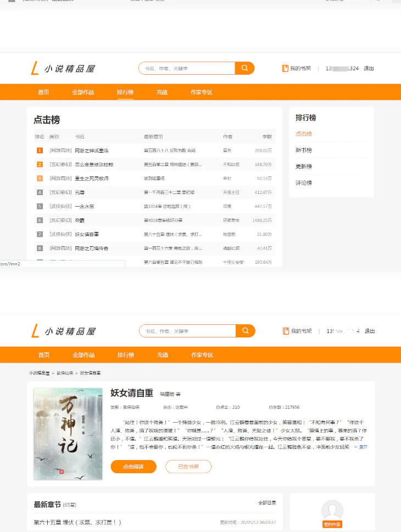Open 作家专区 in the book detail page navigation bar
The image size is (401, 532).
point(202,355)
